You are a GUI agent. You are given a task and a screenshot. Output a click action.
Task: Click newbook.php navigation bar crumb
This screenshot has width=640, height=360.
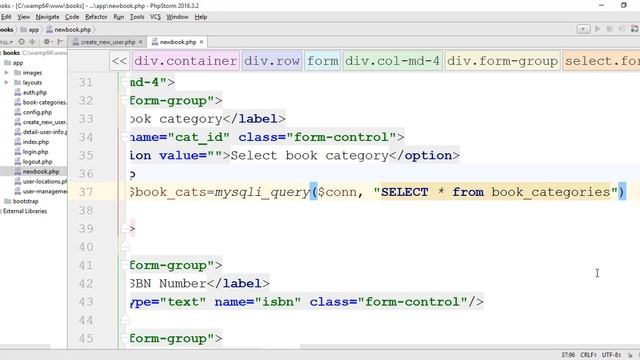[x=69, y=29]
